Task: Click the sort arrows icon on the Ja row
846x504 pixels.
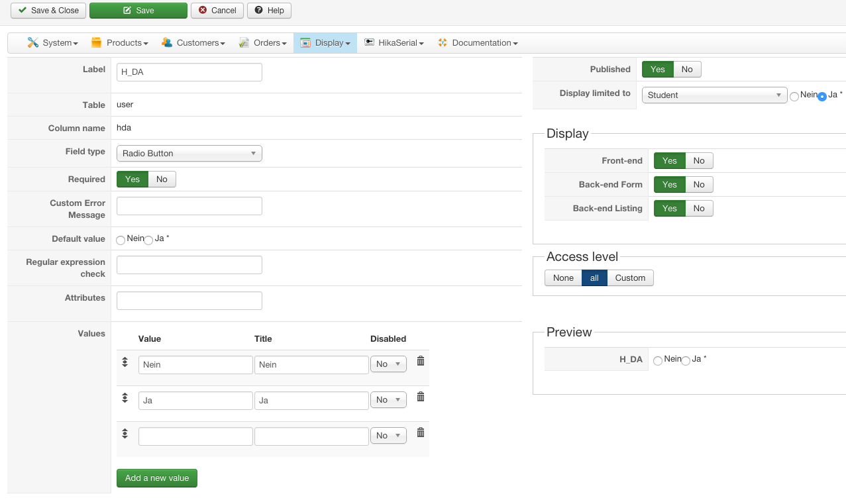Action: tap(125, 398)
